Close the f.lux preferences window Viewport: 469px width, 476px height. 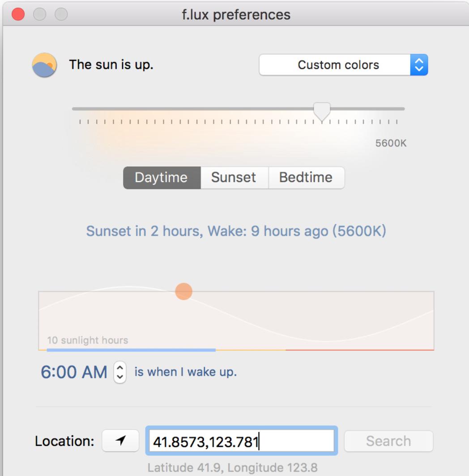(x=18, y=14)
